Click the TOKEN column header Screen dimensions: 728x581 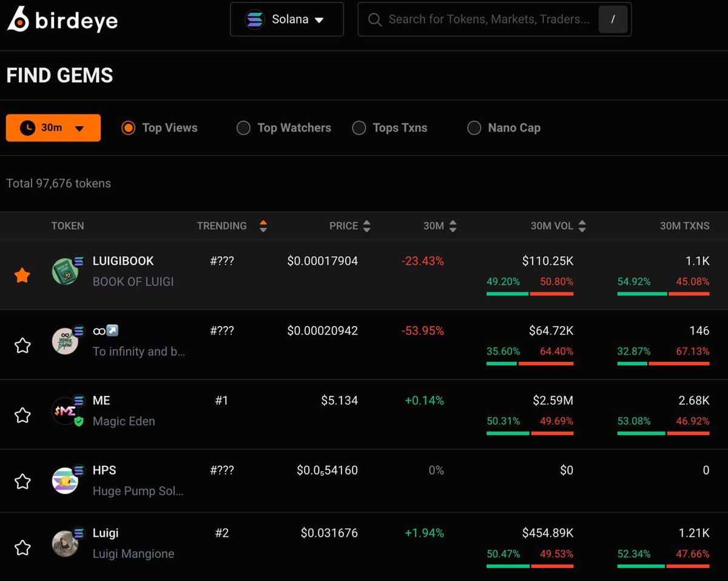67,226
